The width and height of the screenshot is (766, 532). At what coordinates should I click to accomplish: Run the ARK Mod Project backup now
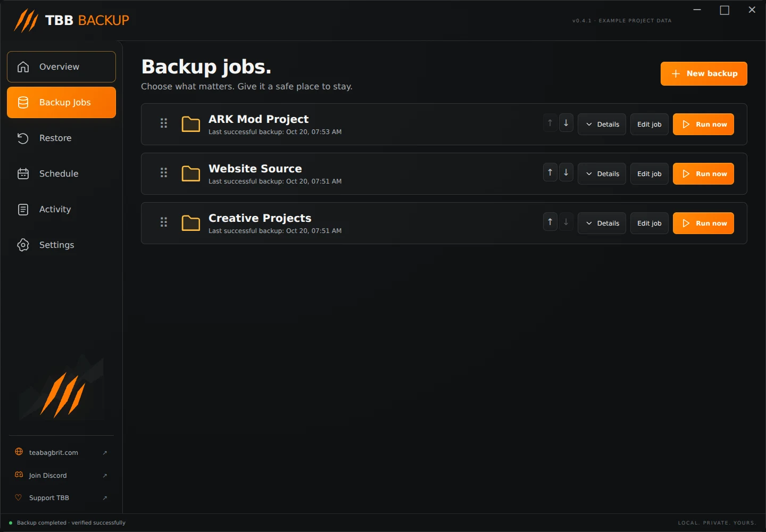tap(703, 124)
